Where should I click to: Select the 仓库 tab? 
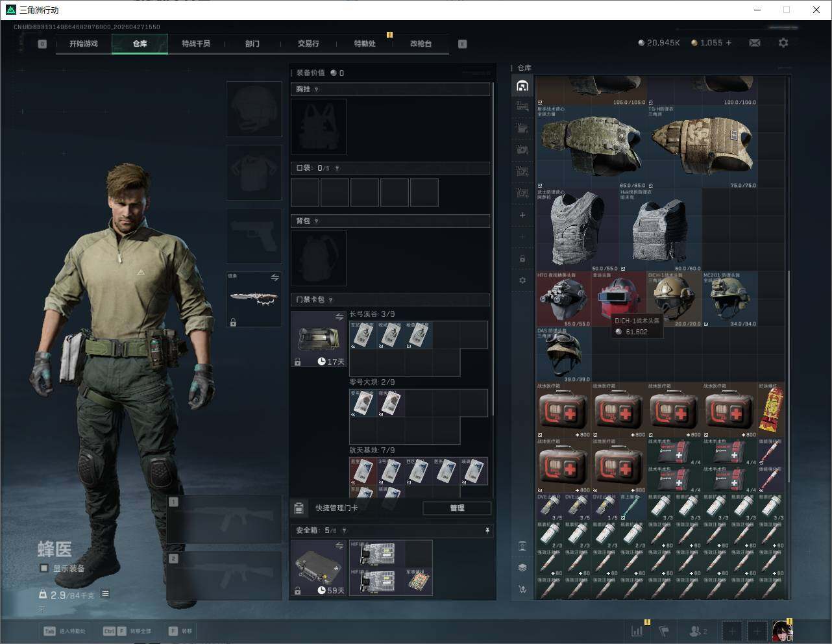[140, 43]
